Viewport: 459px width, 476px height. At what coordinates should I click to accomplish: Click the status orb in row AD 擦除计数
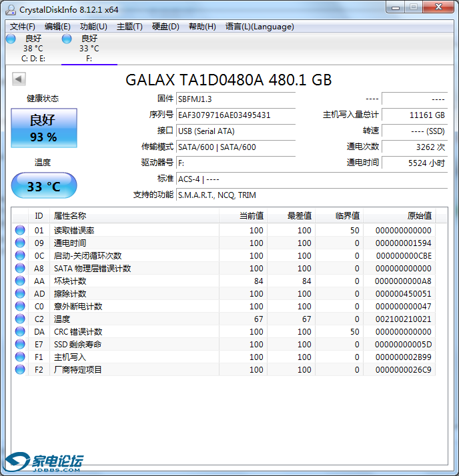click(x=20, y=293)
